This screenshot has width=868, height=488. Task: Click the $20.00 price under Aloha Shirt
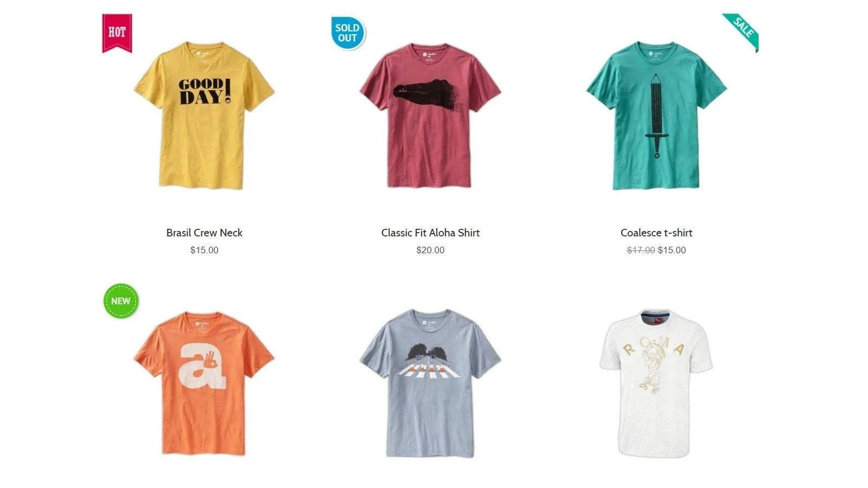coord(430,250)
